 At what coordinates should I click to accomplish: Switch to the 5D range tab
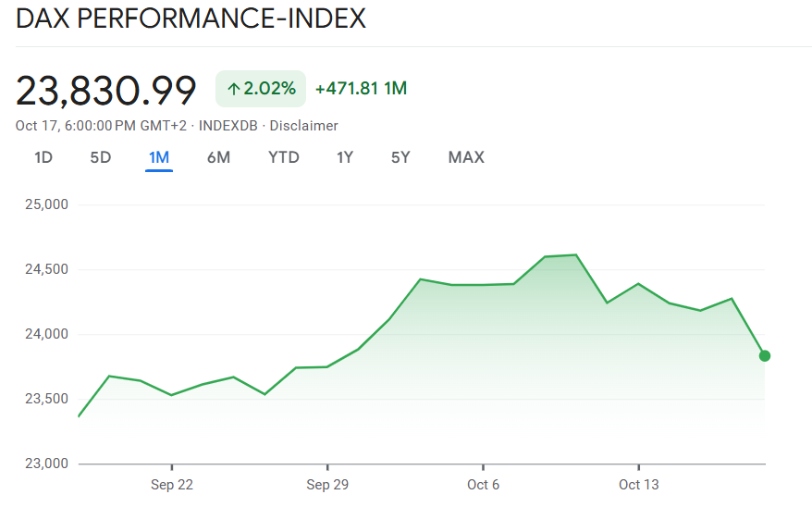tap(101, 157)
